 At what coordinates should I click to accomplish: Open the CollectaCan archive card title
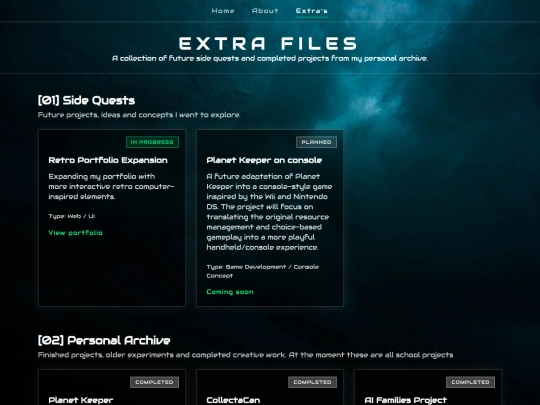tap(233, 400)
